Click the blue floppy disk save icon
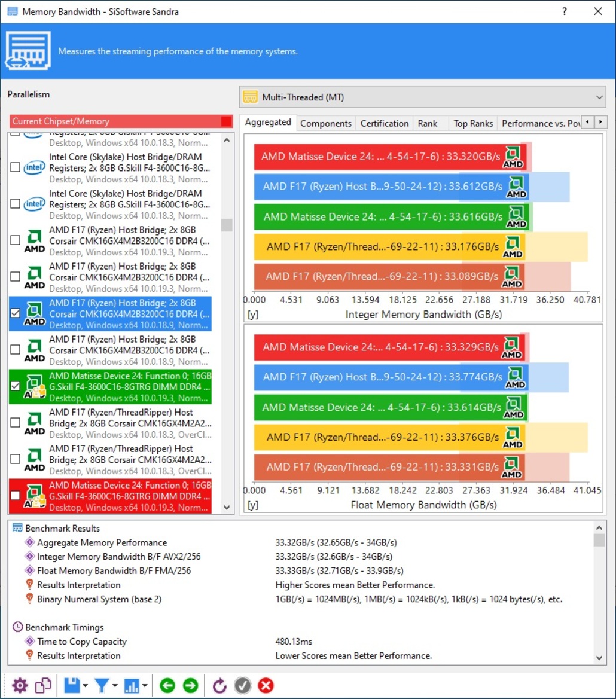 [x=72, y=686]
